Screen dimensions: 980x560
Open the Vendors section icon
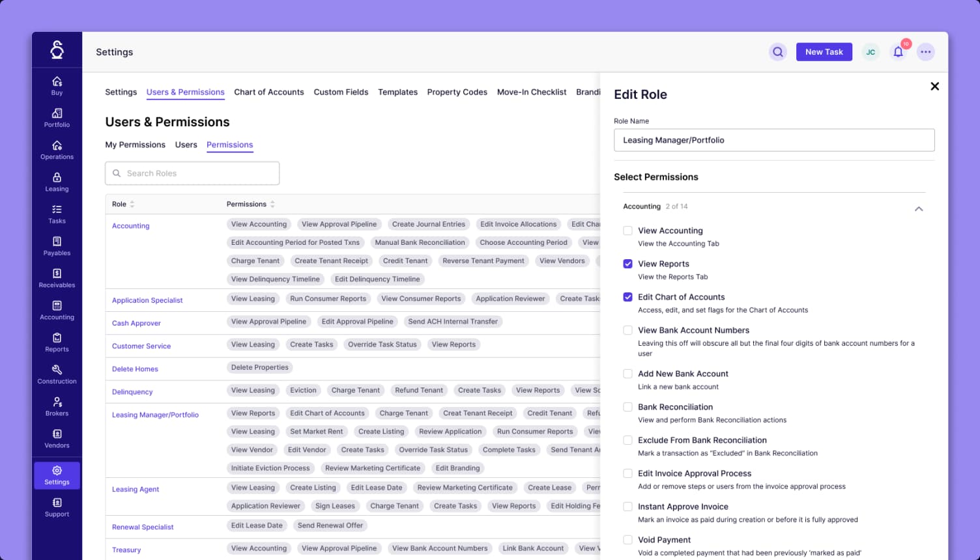click(x=57, y=438)
